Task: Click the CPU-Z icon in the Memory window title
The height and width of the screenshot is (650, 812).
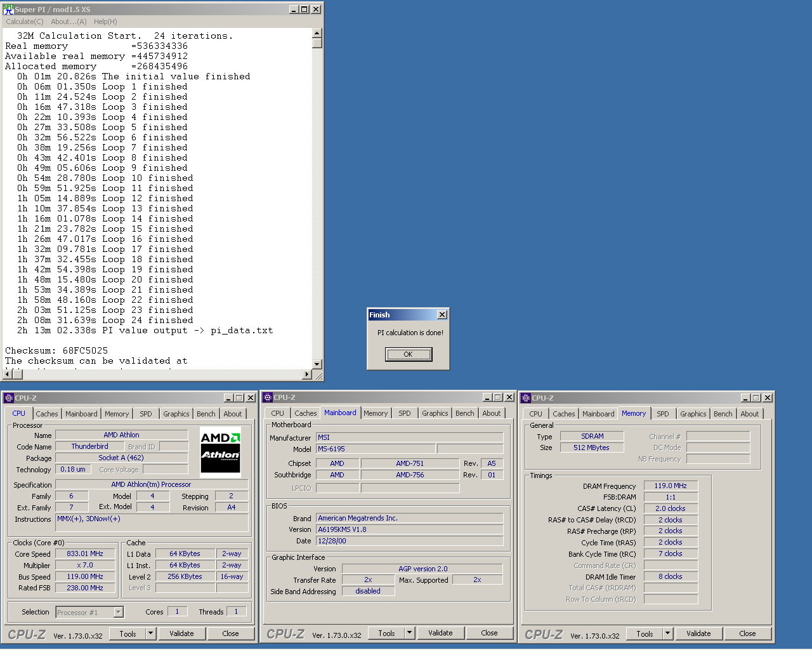Action: point(526,398)
